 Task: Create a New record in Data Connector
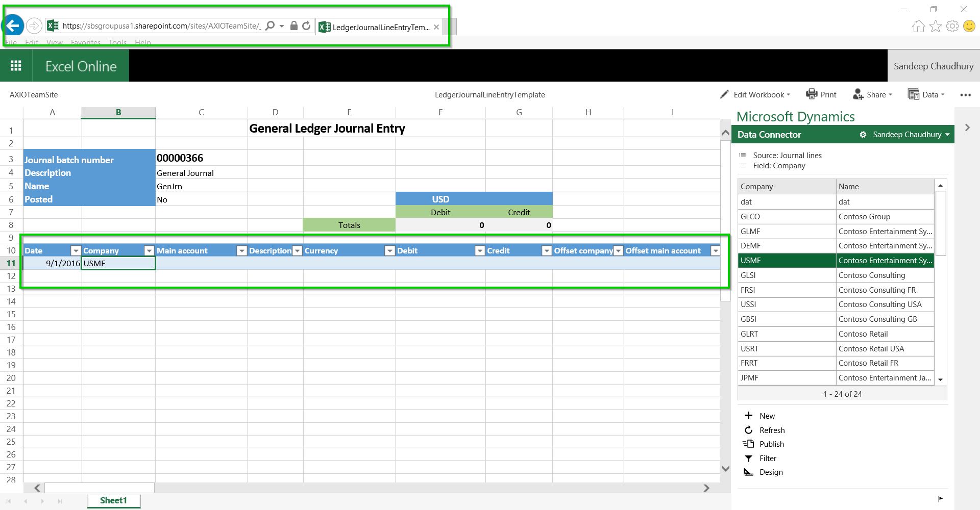coord(759,416)
